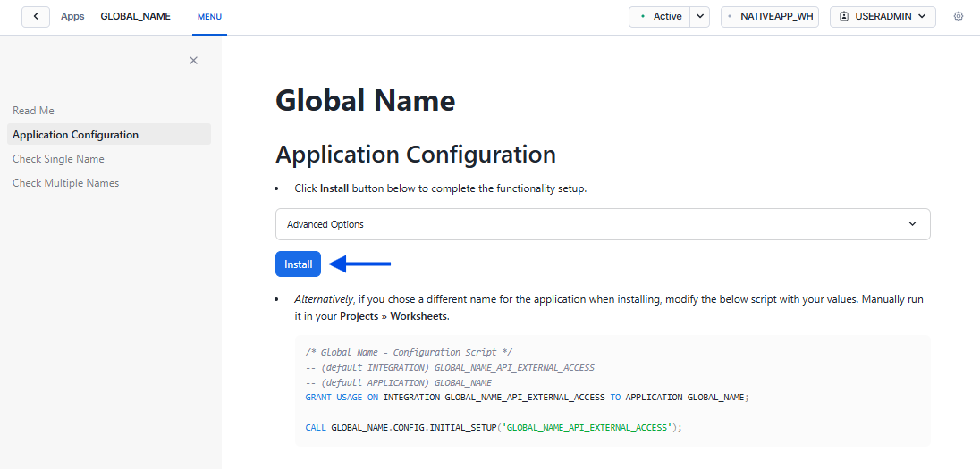Click the Install button
This screenshot has width=980, height=469.
(298, 264)
